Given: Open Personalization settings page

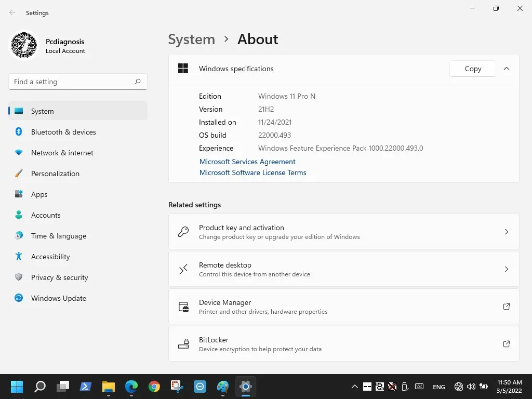Looking at the screenshot, I should pos(55,174).
